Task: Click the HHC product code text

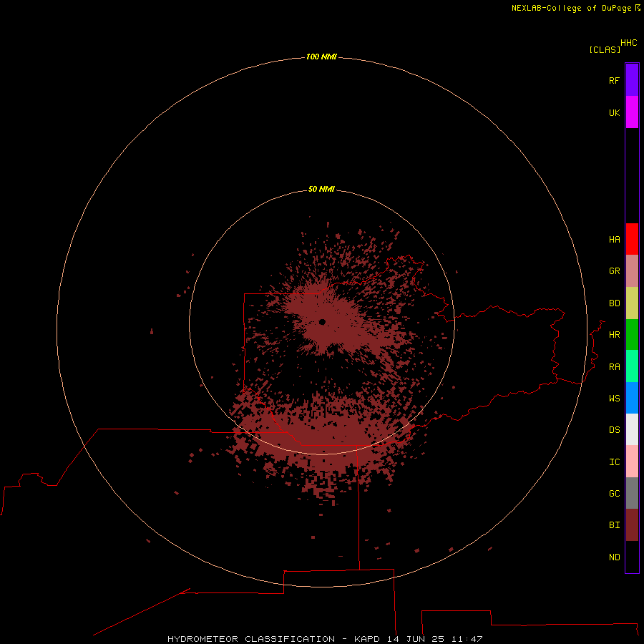Action: pyautogui.click(x=628, y=43)
